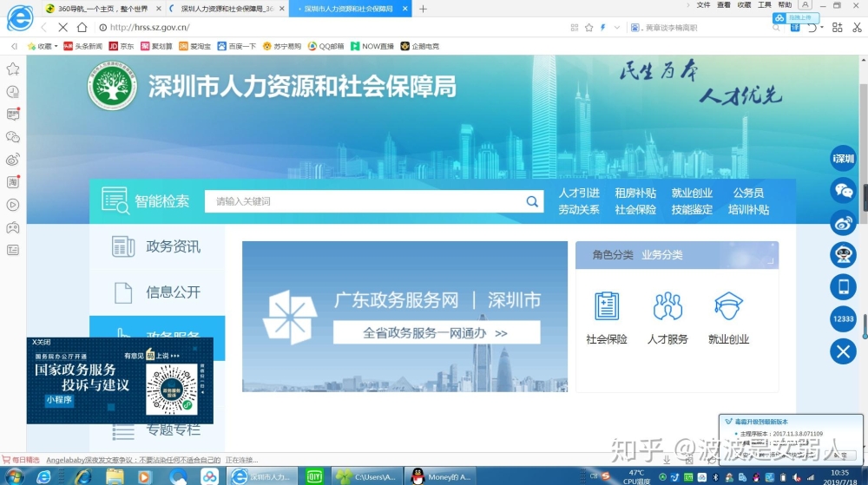Open the 帮助 menu
Viewport: 868px width, 485px height.
coord(785,5)
